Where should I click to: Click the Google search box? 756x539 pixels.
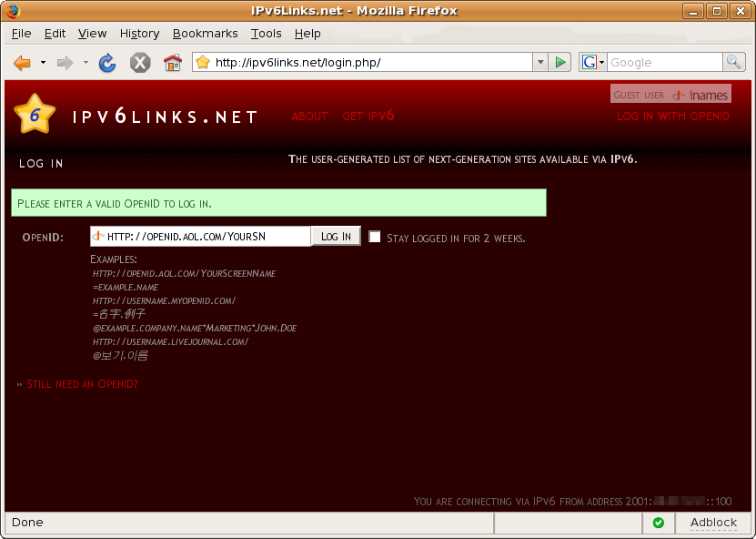click(x=664, y=62)
